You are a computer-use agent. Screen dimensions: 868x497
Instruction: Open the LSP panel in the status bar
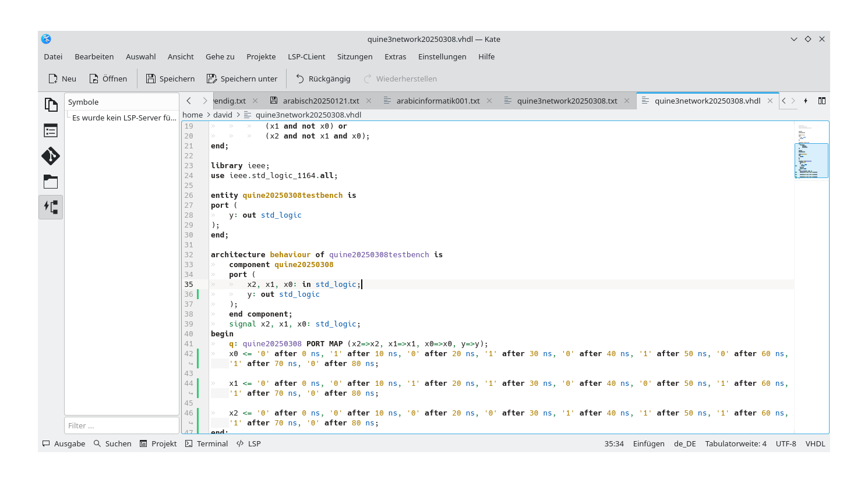(248, 443)
